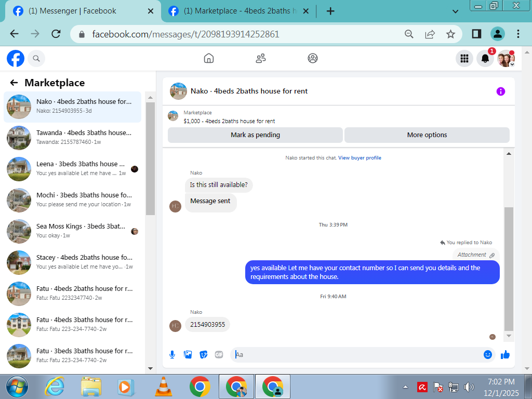This screenshot has height=399, width=532.
Task: Launch Internet Explorer from the taskbar
Action: tap(54, 387)
